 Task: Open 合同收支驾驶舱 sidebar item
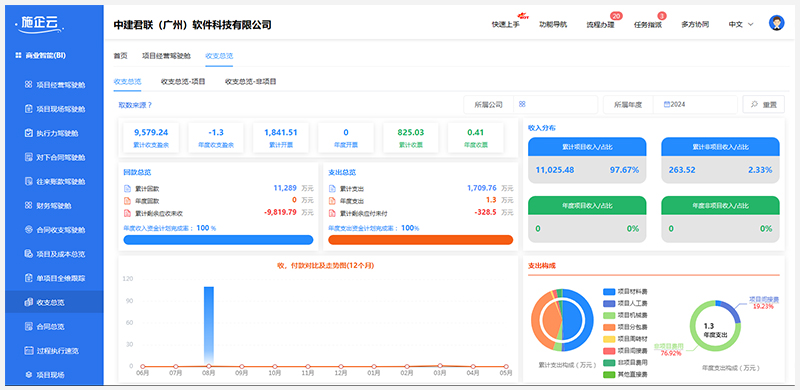54,230
